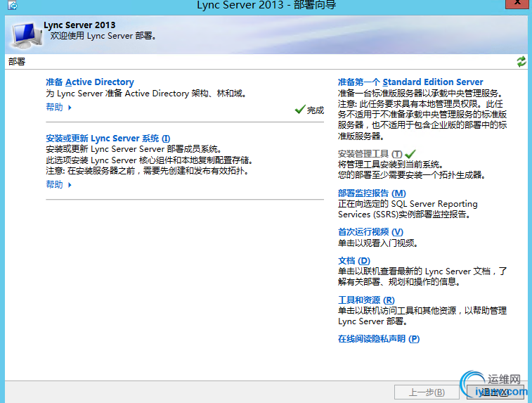Viewport: 532px width, 403px height.
Task: Click text 欢迎使用 Lync Server 部署
Action: tap(103, 36)
